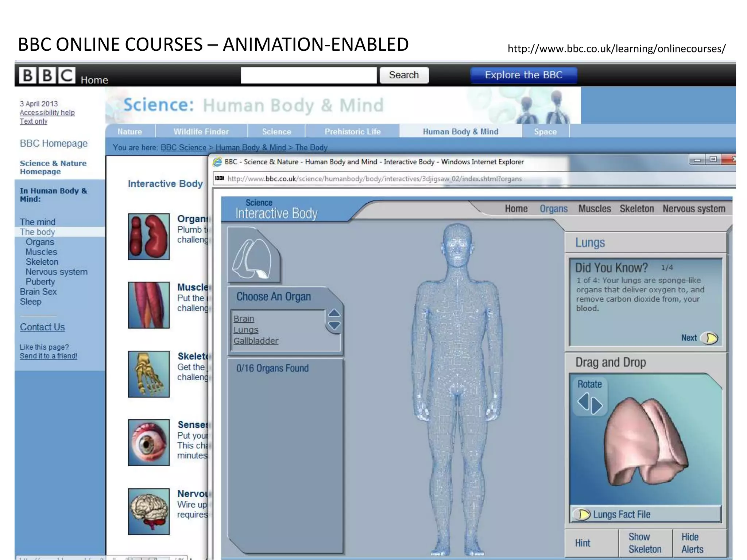This screenshot has width=747, height=560.
Task: Open Science & Nature Homepage link
Action: click(x=53, y=167)
